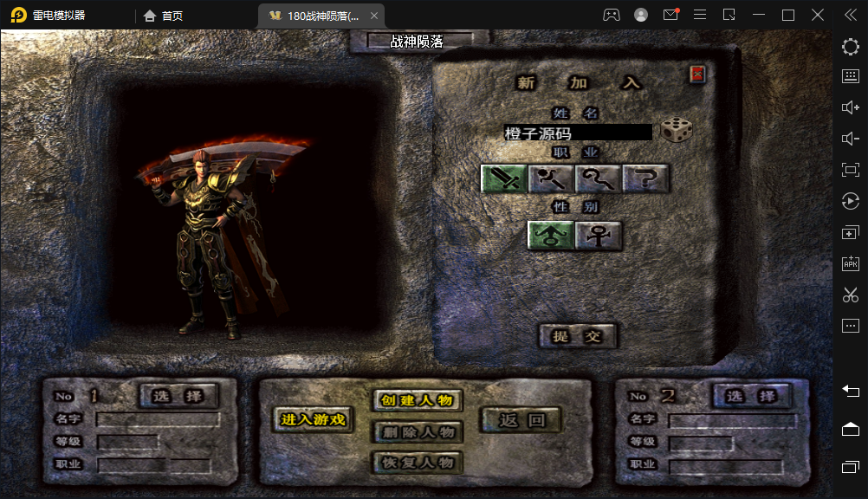868x499 pixels.
Task: Click the 进入游戏 enter game button
Action: pyautogui.click(x=313, y=420)
